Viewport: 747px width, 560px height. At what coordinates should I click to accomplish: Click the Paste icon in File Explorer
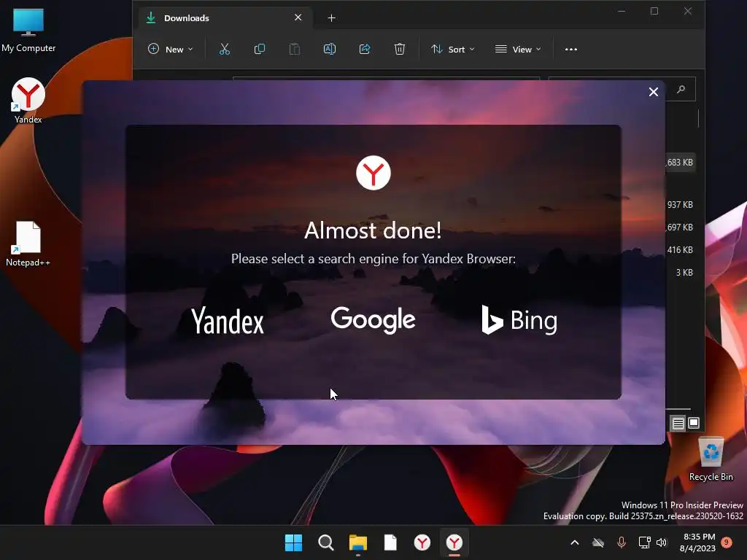coord(295,49)
